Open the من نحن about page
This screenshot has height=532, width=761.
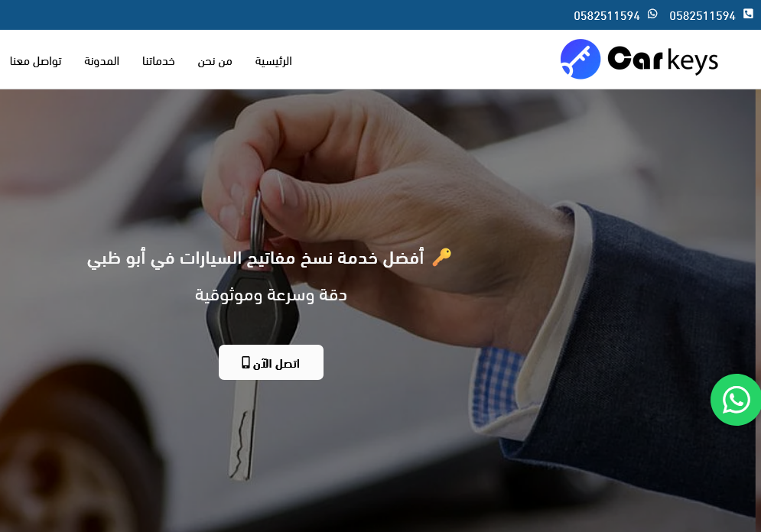pyautogui.click(x=214, y=61)
